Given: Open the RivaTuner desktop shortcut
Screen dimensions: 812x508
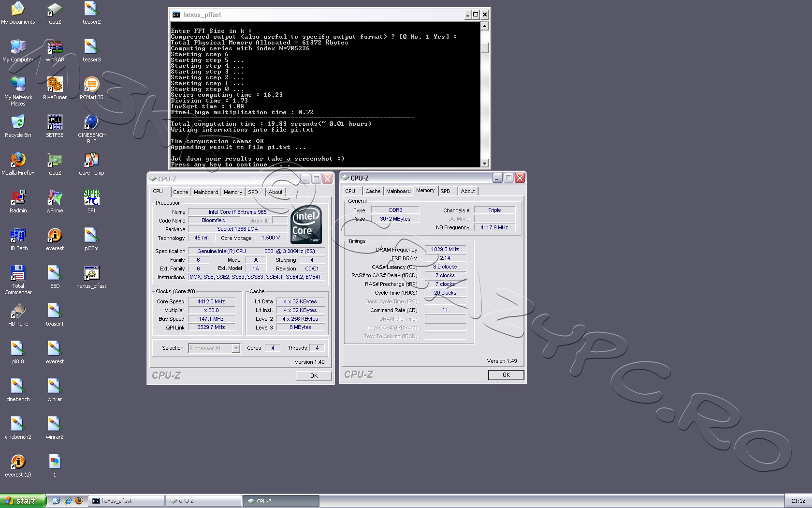Looking at the screenshot, I should click(55, 89).
